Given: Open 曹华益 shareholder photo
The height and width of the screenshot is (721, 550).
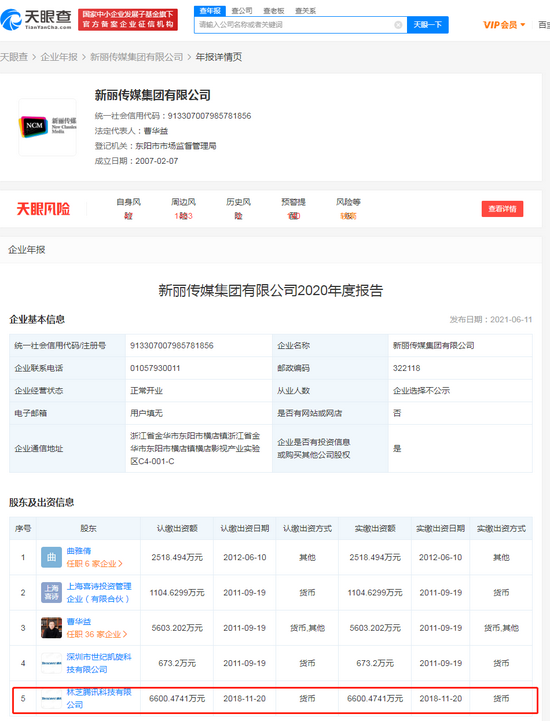Looking at the screenshot, I should [52, 628].
